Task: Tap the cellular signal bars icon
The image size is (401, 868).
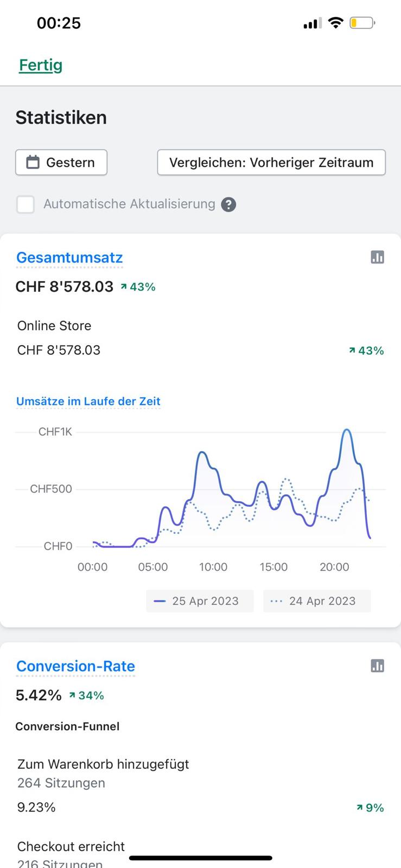Action: [312, 23]
